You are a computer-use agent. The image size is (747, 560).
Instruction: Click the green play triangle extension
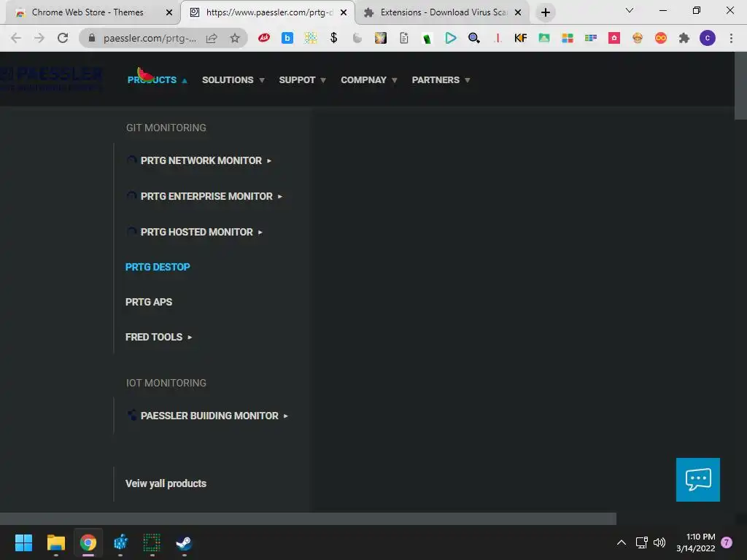coord(451,38)
